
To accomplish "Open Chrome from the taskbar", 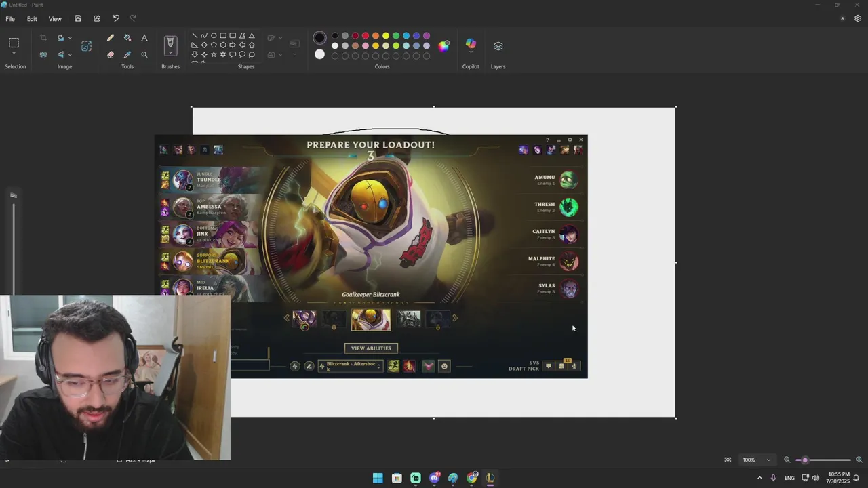I will point(472,478).
